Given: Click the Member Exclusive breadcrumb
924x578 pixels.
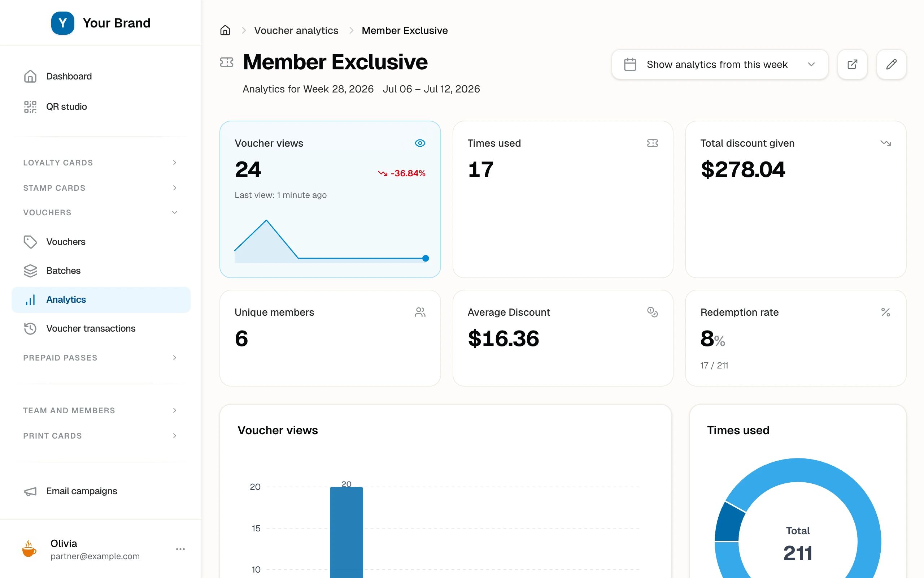Looking at the screenshot, I should point(405,31).
